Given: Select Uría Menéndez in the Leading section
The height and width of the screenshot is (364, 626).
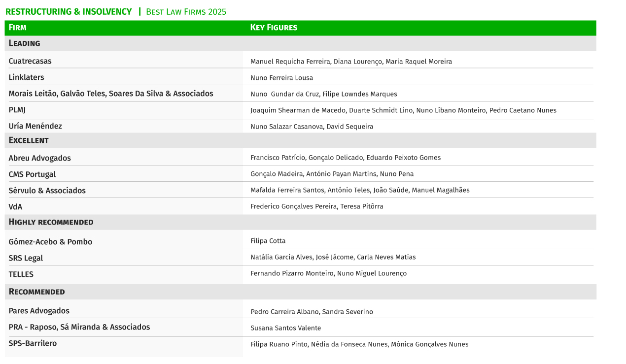Looking at the screenshot, I should [x=35, y=126].
